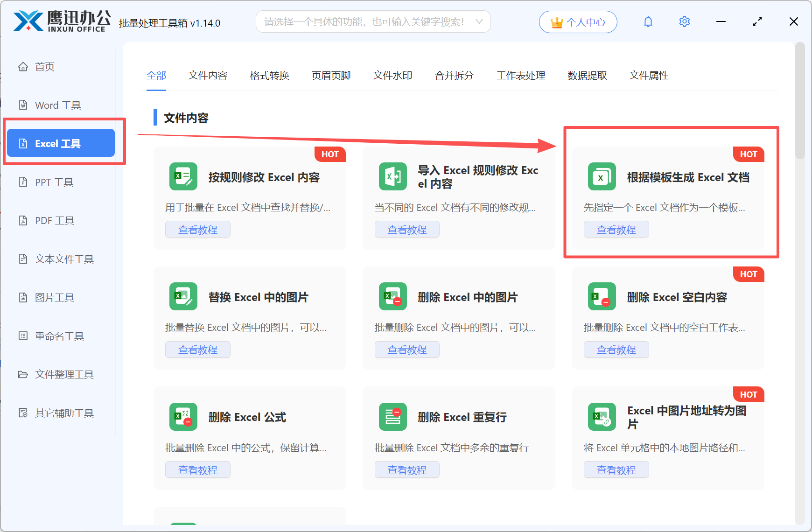Open the settings gear icon
The height and width of the screenshot is (532, 812).
click(x=684, y=21)
